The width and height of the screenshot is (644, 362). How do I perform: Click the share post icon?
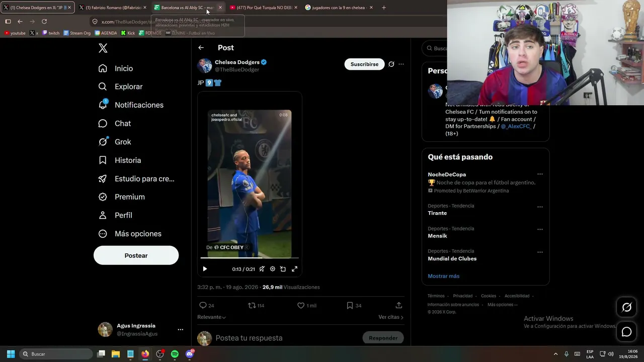(x=399, y=305)
